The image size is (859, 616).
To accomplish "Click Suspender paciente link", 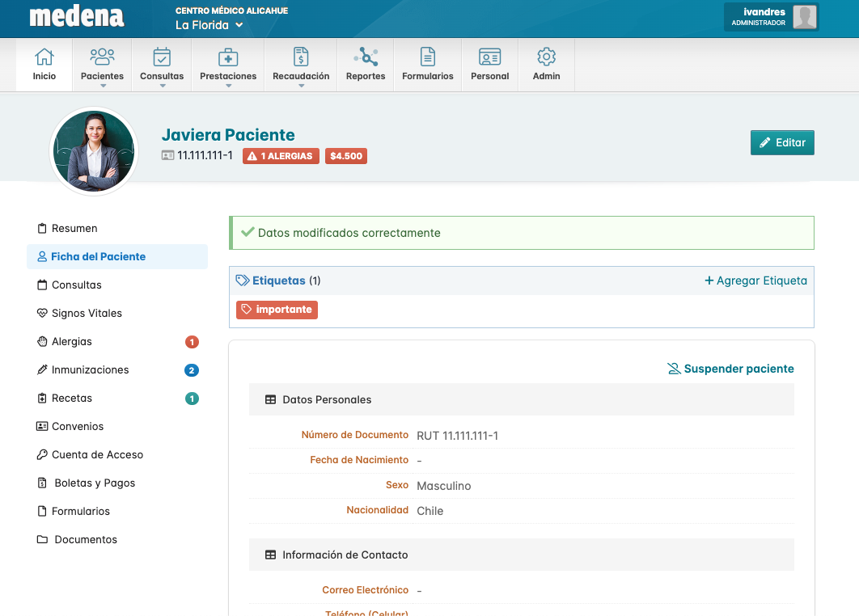I will tap(730, 369).
